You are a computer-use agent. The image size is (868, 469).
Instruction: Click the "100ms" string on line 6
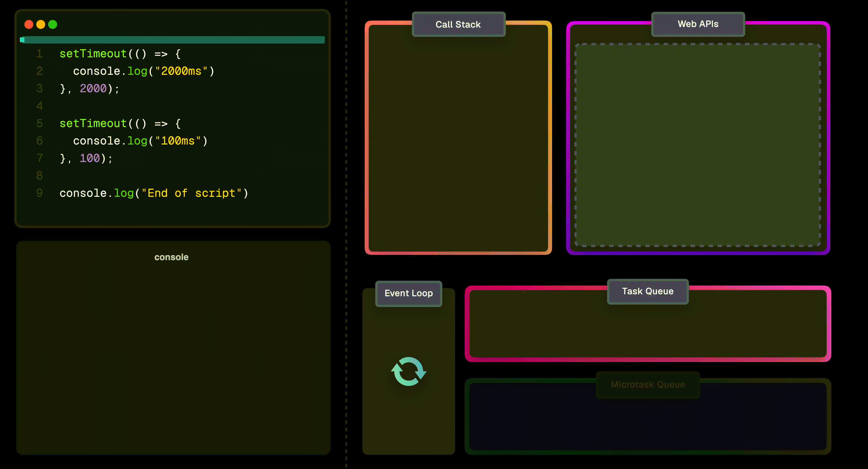[178, 141]
